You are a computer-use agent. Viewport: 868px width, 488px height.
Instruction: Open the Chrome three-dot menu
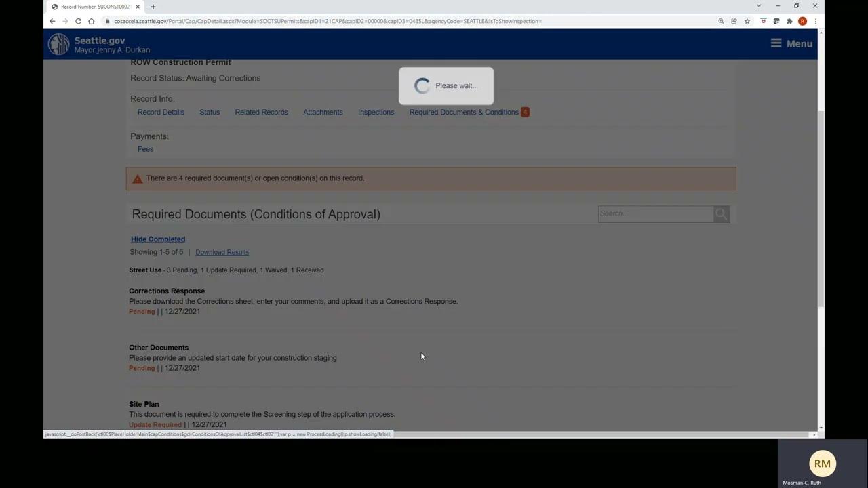[x=815, y=21]
